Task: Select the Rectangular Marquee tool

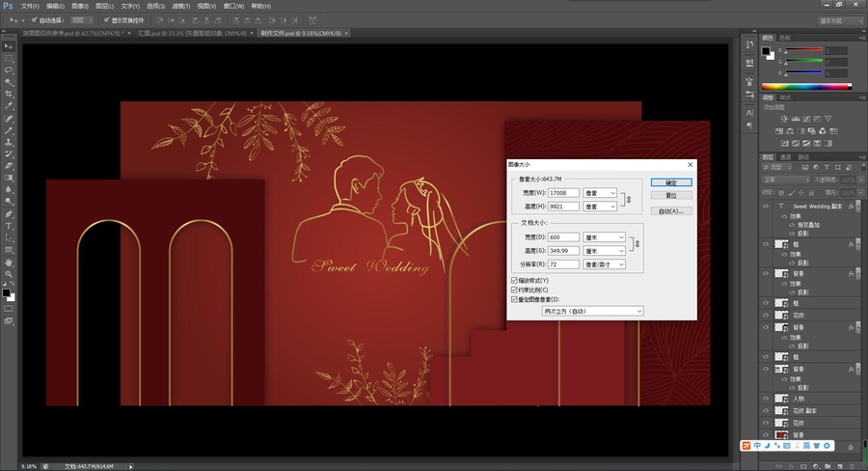Action: click(9, 58)
